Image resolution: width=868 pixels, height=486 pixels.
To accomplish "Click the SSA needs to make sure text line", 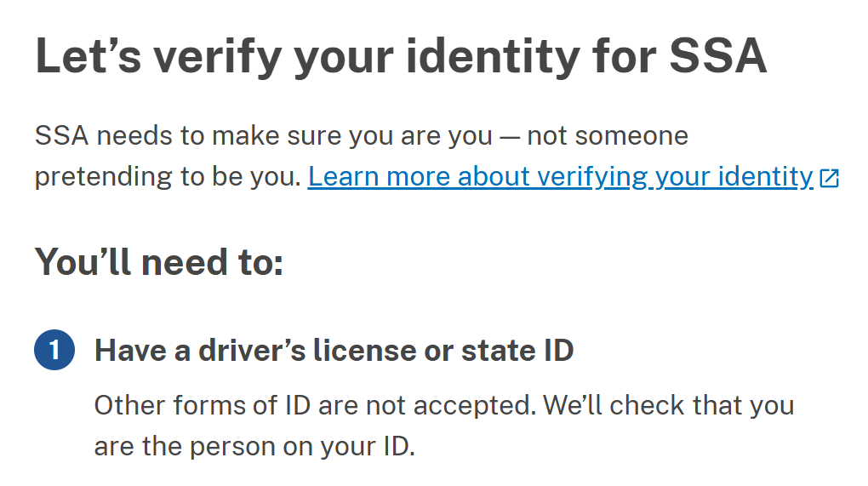I will (362, 135).
